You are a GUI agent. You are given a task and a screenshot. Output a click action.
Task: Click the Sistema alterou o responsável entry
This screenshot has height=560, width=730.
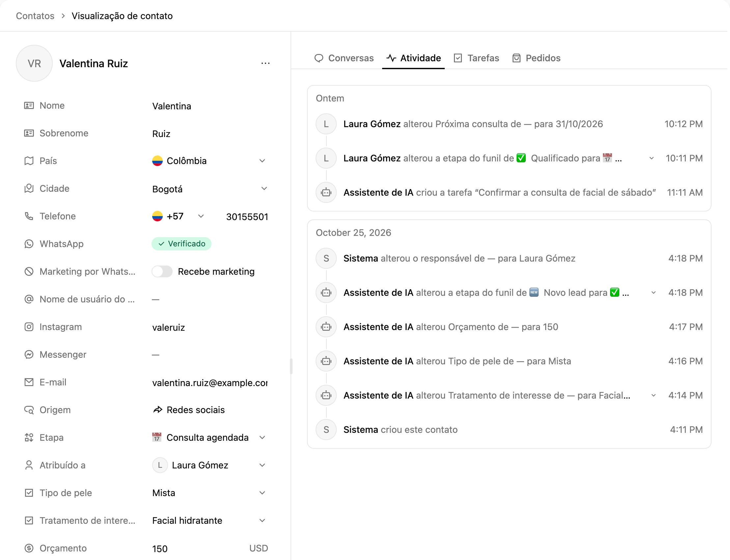point(509,259)
